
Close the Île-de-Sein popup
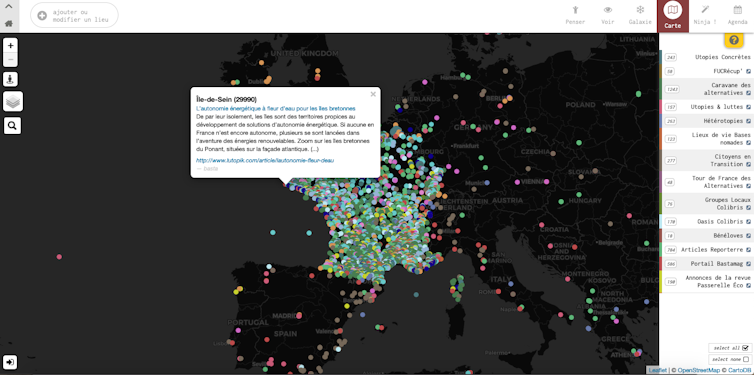373,94
